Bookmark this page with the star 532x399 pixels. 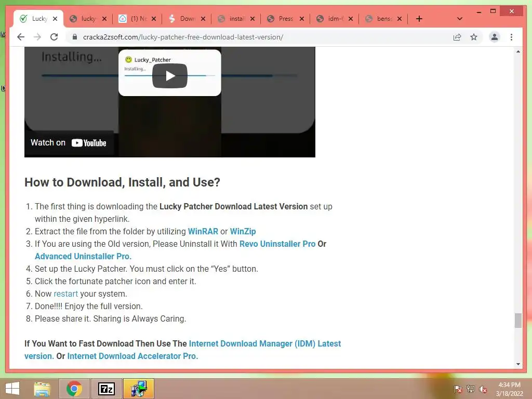pos(474,37)
